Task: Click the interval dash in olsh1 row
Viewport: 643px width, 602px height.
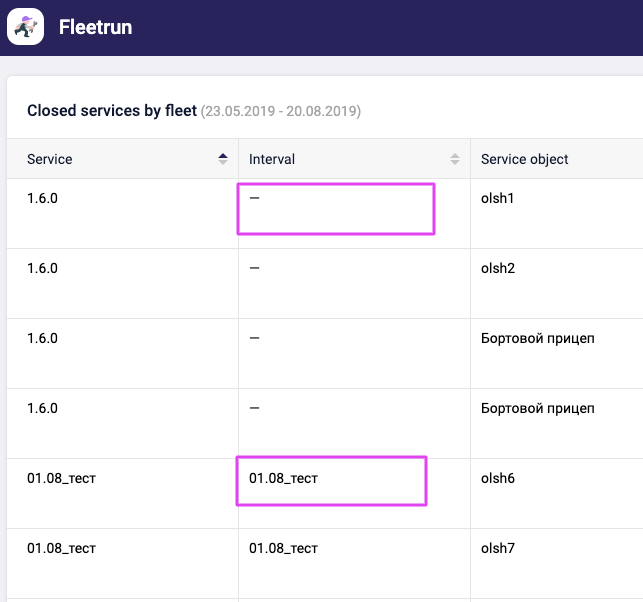Action: [x=254, y=198]
